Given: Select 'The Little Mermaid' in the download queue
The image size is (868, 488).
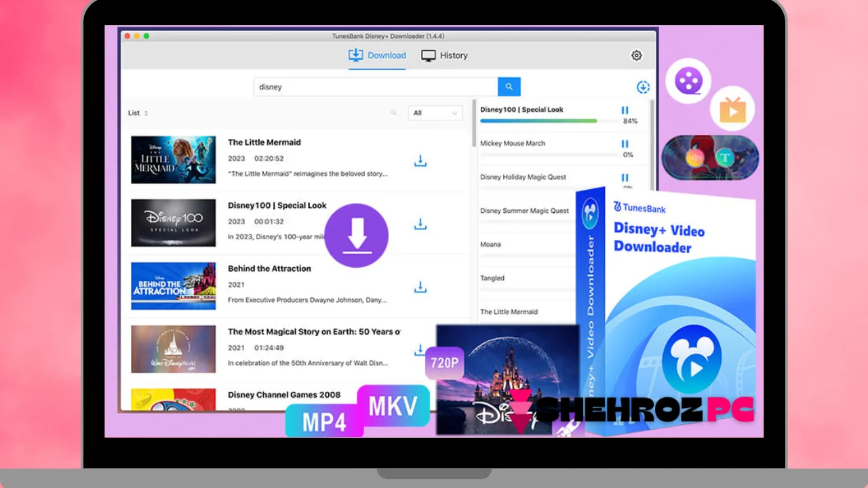Looking at the screenshot, I should pyautogui.click(x=509, y=312).
